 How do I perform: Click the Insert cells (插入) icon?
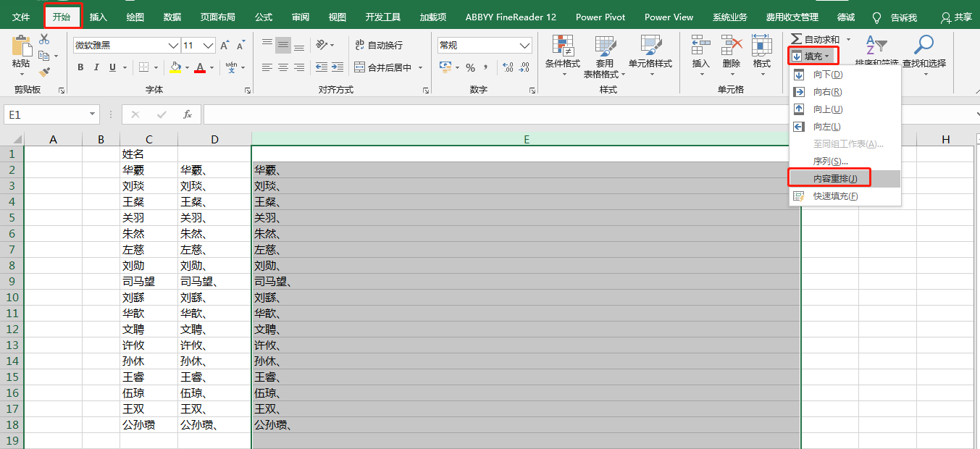coord(700,45)
